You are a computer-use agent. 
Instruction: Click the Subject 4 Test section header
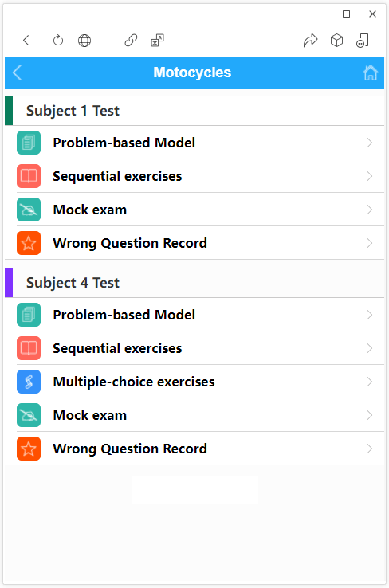tap(194, 282)
